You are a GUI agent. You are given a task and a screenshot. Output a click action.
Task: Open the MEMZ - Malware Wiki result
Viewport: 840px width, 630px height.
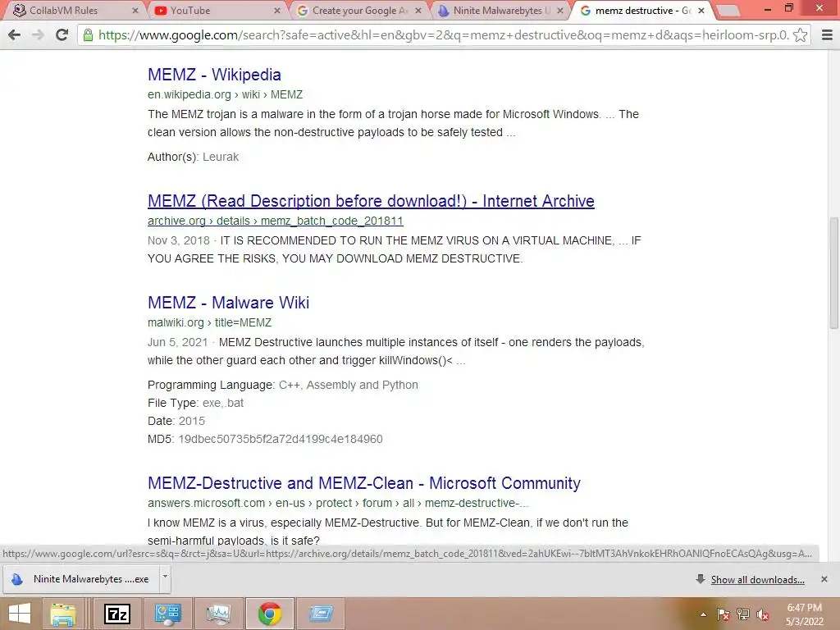[x=228, y=303]
